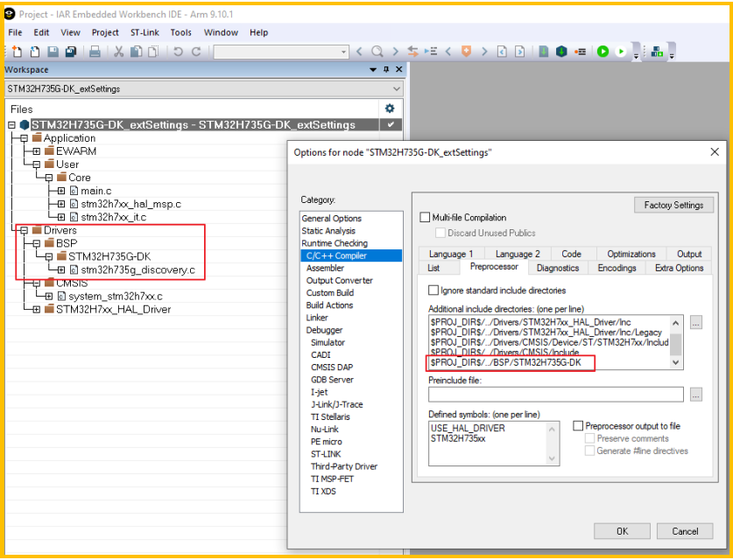Click the Generate #line directives checkbox
Viewport: 733px width, 560px height.
pyautogui.click(x=590, y=451)
